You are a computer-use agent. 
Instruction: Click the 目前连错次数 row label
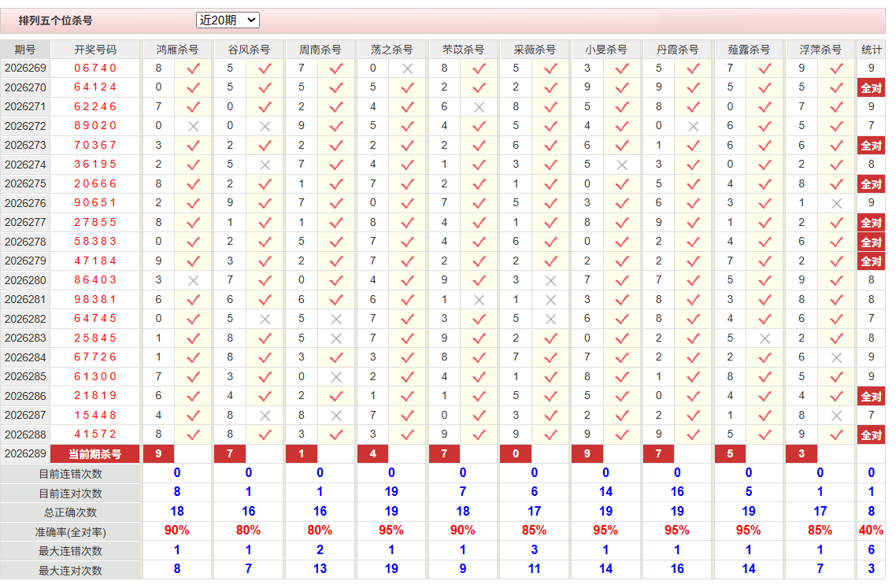point(70,475)
